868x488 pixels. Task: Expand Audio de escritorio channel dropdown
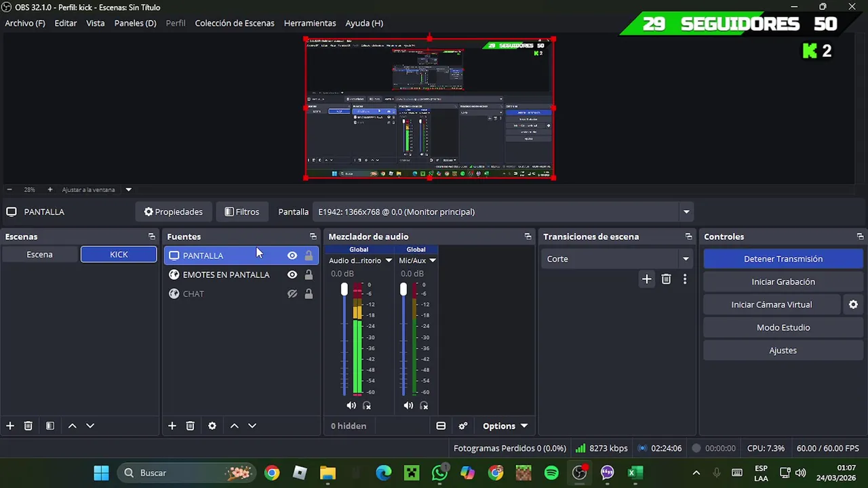pos(389,261)
